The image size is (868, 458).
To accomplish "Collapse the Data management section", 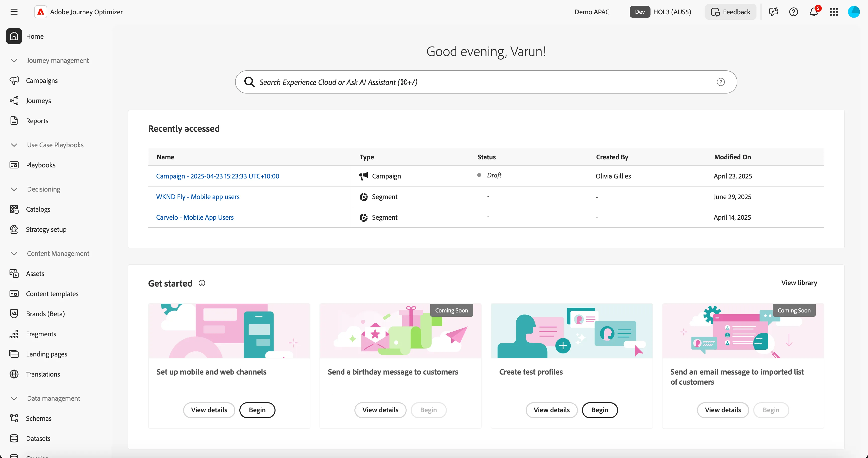I will tap(14, 398).
